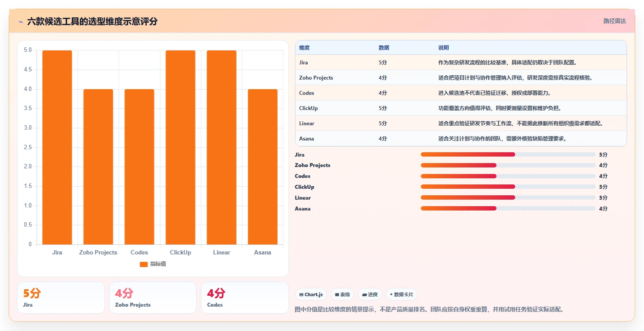
Task: Select the Chart.js tag chip
Action: point(311,294)
